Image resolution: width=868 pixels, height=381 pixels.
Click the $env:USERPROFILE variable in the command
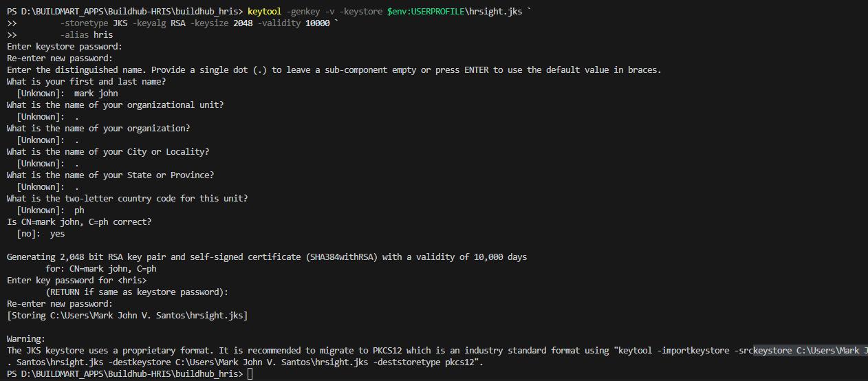click(x=426, y=12)
